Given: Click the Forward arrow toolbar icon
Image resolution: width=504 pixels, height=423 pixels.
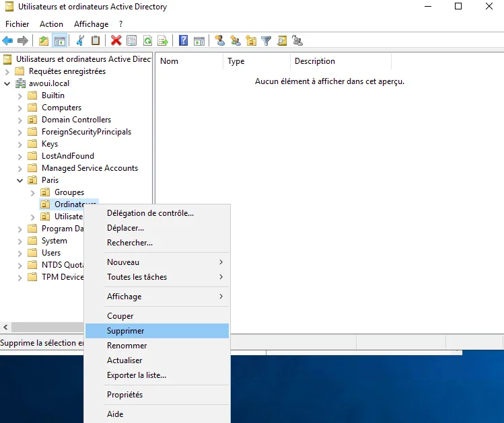Looking at the screenshot, I should 22,41.
